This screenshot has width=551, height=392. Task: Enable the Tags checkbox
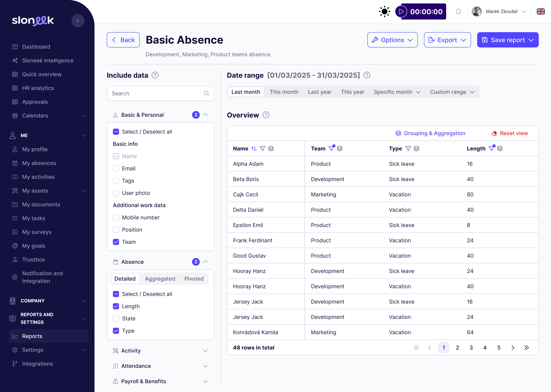coord(116,181)
